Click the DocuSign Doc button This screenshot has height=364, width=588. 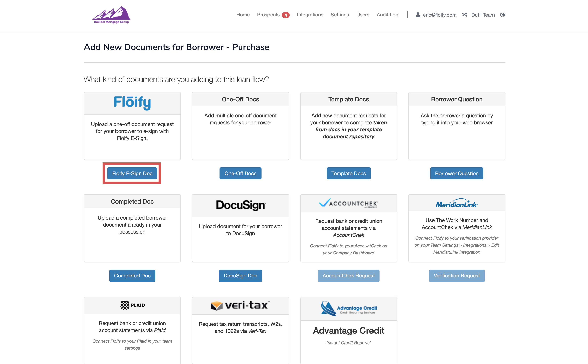(x=240, y=276)
